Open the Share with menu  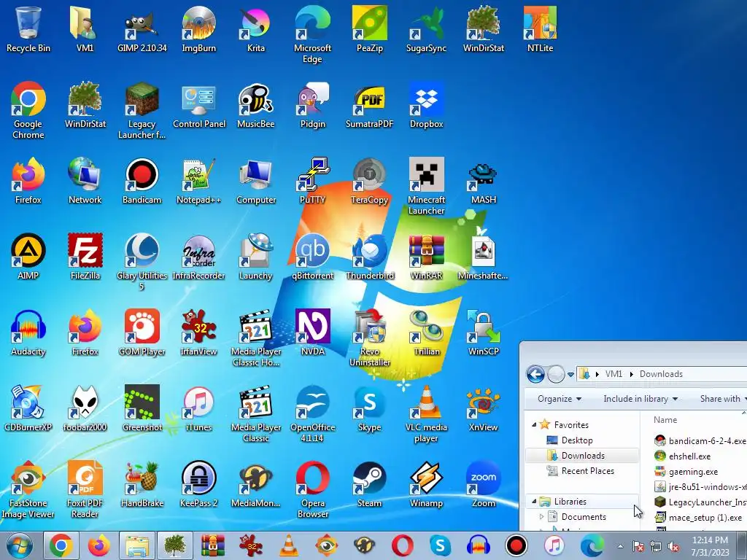(721, 399)
